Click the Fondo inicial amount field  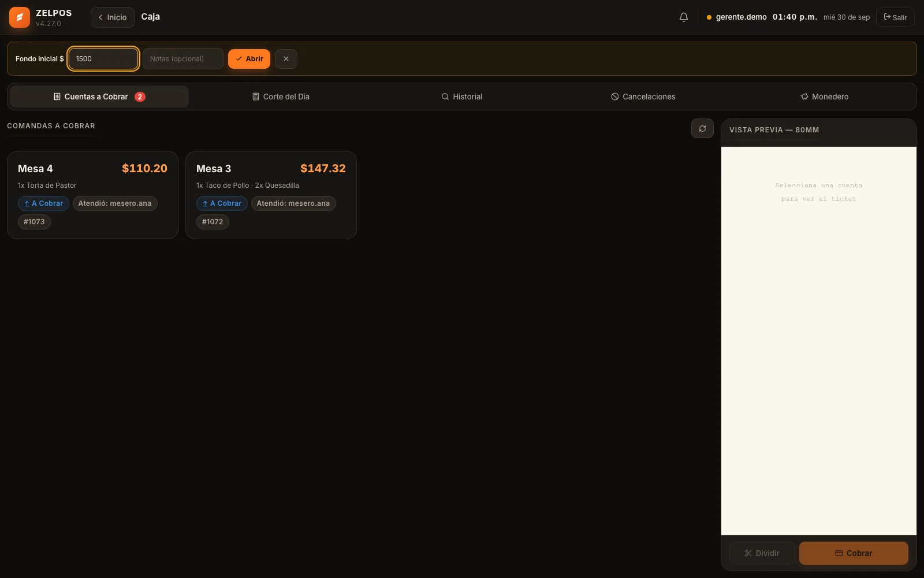103,59
